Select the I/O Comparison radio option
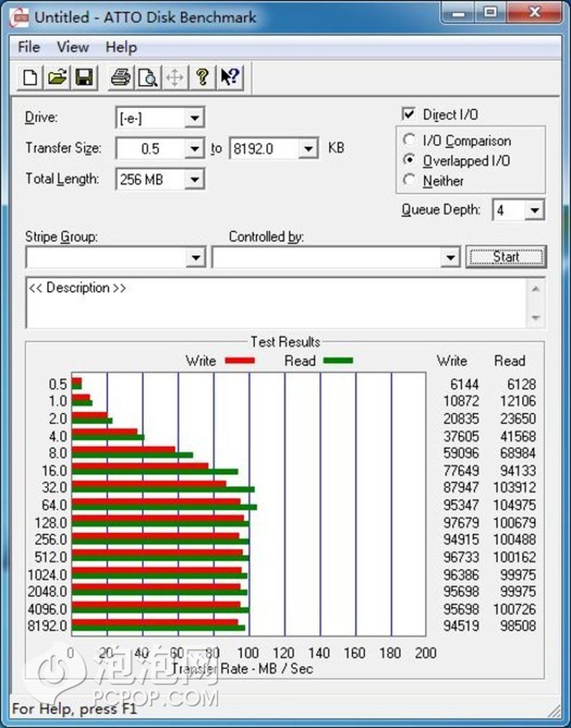 click(409, 139)
